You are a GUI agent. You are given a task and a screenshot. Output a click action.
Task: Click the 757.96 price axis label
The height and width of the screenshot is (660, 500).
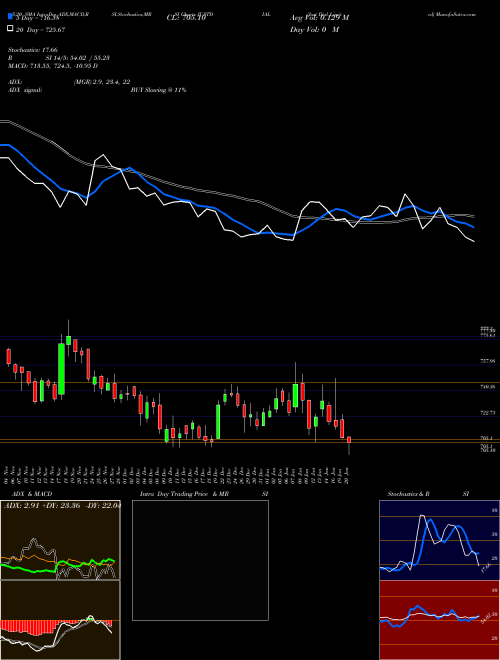click(488, 361)
